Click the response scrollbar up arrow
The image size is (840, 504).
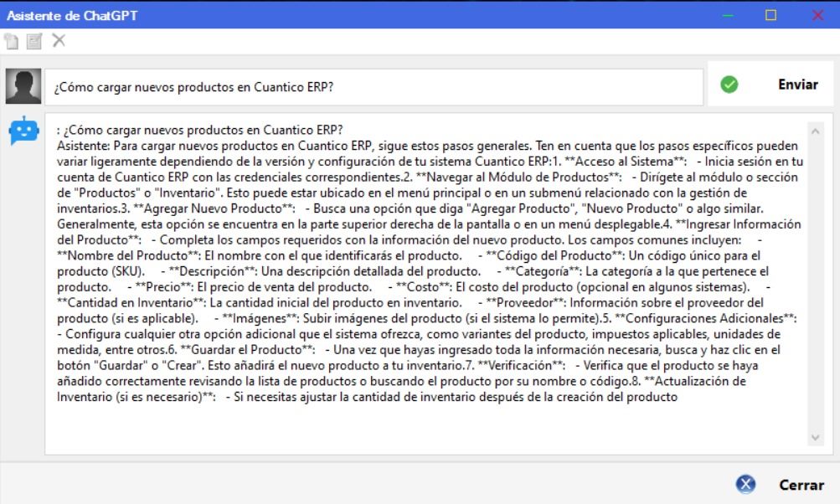(816, 131)
